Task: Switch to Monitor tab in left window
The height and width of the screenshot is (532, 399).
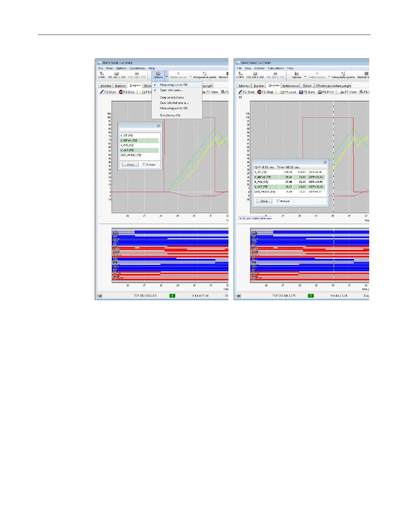Action: (x=106, y=86)
